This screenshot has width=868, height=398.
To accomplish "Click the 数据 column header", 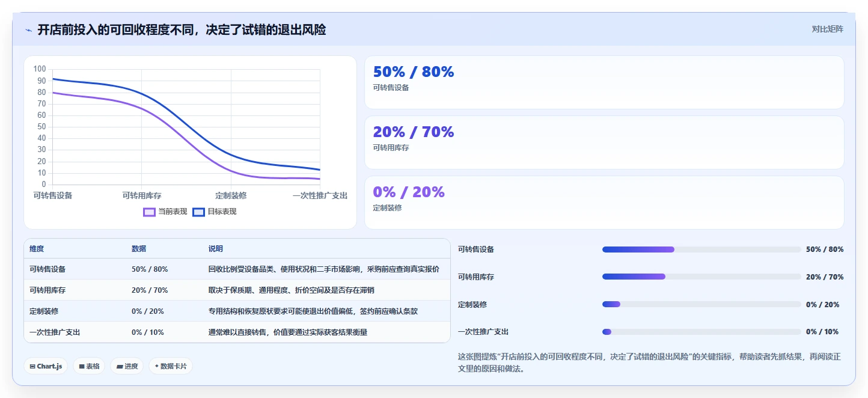I will pyautogui.click(x=139, y=249).
